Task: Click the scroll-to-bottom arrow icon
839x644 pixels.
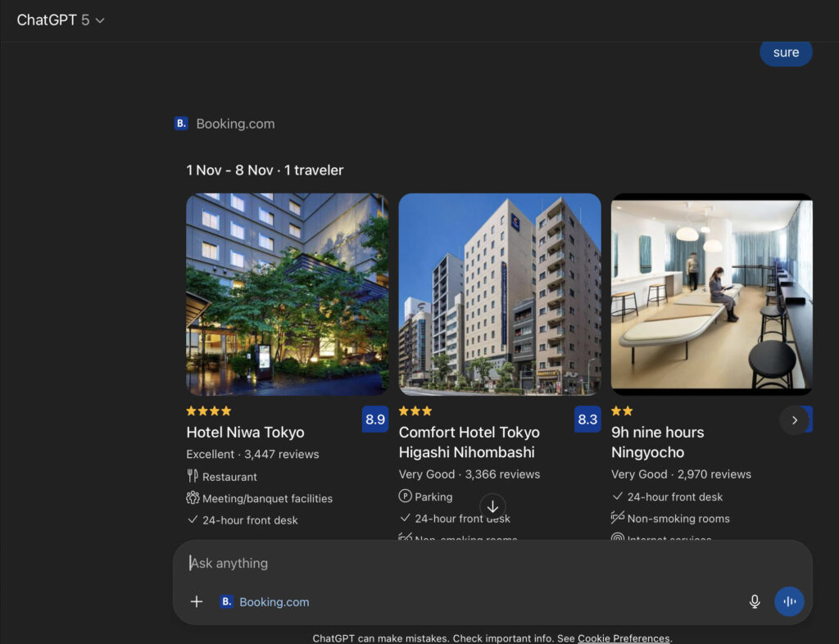Action: (x=492, y=506)
